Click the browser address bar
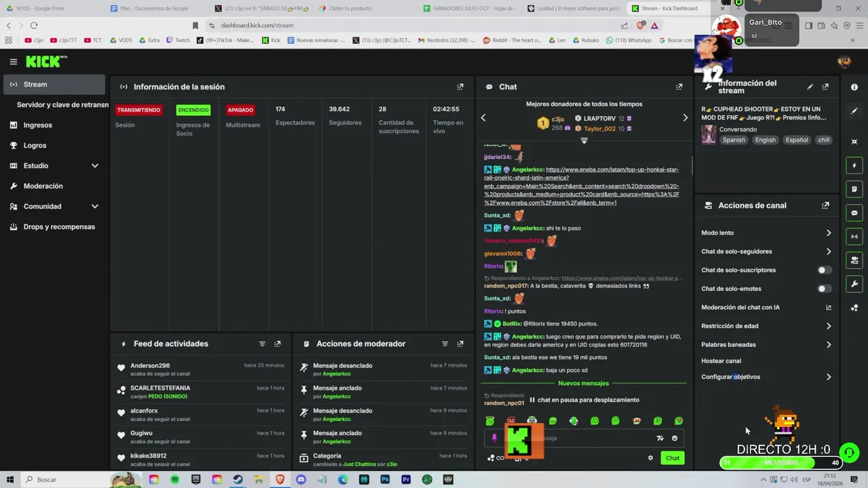 click(x=414, y=25)
